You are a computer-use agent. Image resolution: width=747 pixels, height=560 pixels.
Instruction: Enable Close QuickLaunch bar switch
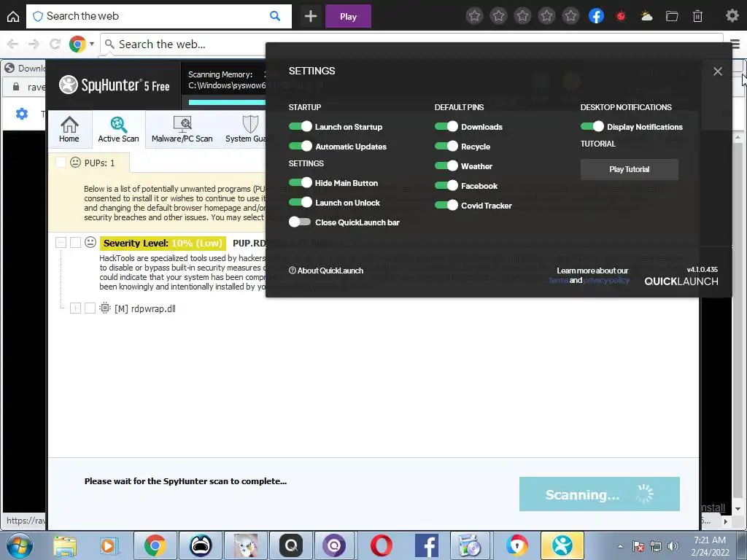[x=300, y=222]
